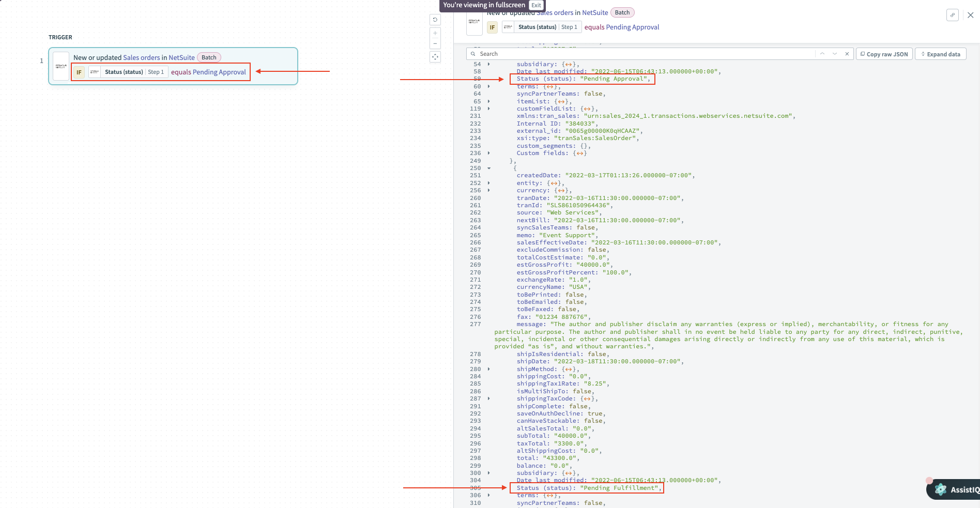The image size is (980, 508).
Task: Exit fullscreen viewing mode
Action: coord(537,5)
